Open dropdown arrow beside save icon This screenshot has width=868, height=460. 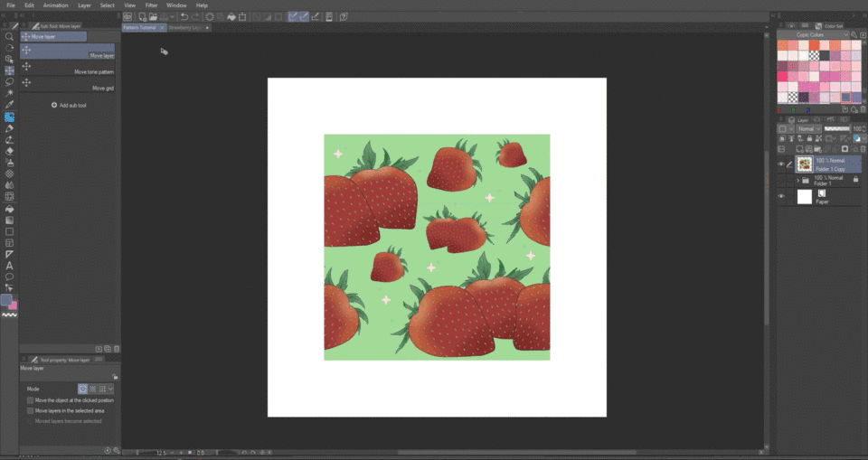(172, 16)
